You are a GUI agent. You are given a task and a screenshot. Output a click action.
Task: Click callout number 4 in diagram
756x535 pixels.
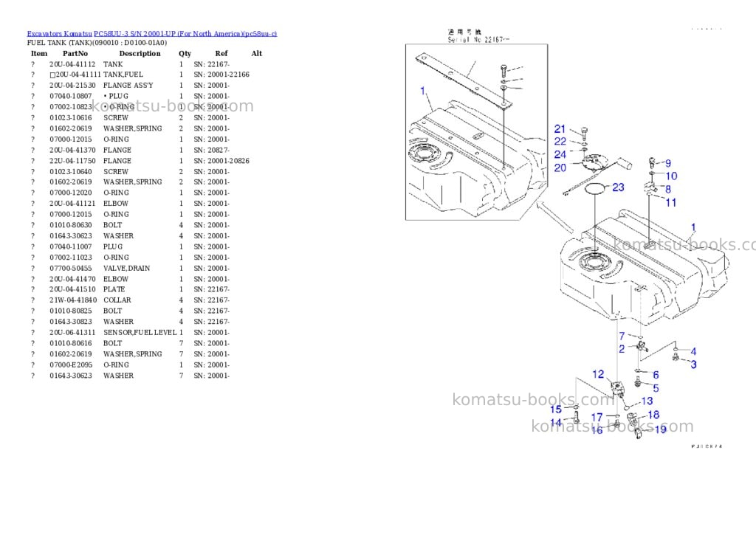693,351
